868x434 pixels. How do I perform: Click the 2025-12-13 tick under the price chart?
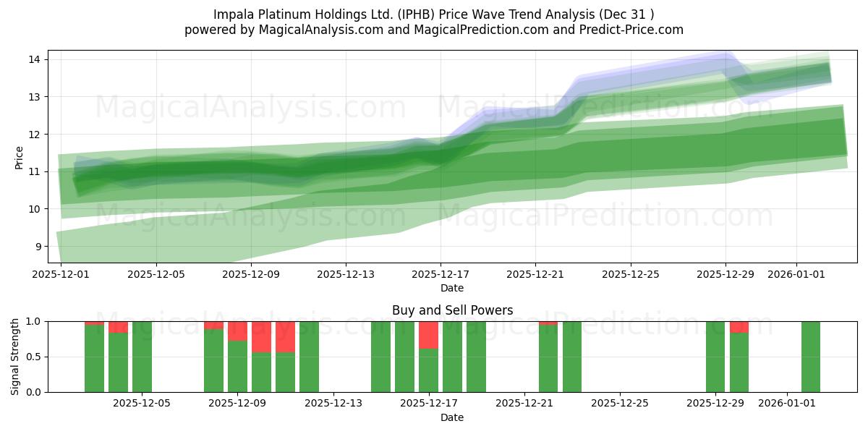point(346,274)
